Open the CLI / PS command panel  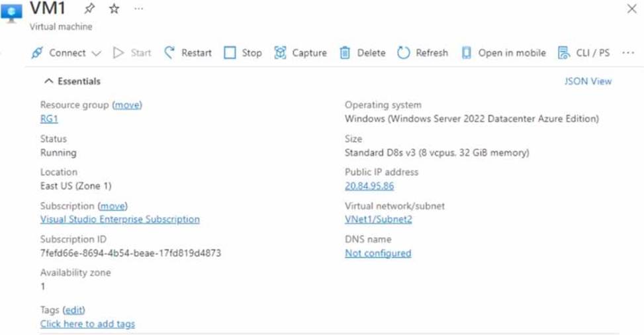[584, 53]
